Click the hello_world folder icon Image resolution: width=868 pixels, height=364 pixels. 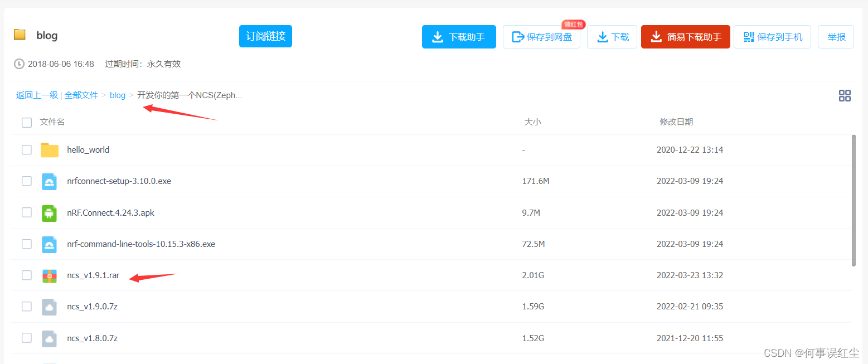(50, 150)
